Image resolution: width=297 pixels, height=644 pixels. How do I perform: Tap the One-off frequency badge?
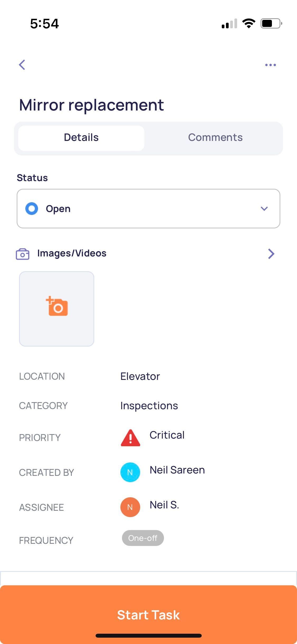143,538
